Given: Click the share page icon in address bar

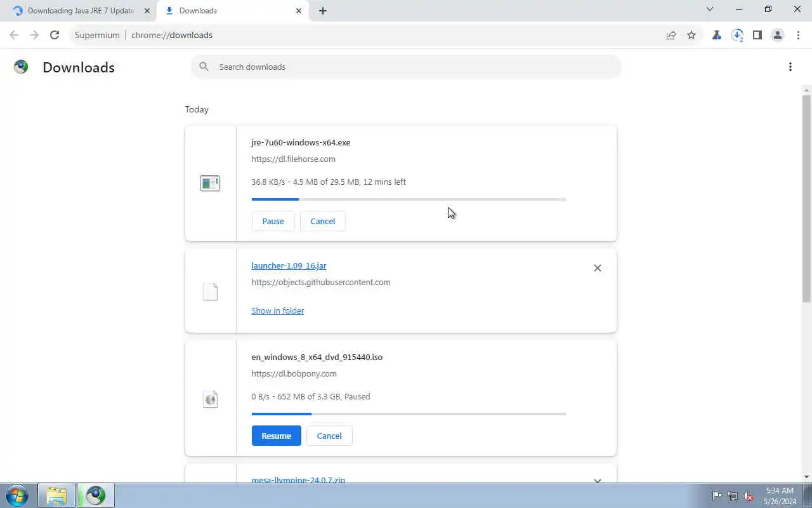Looking at the screenshot, I should pos(671,35).
